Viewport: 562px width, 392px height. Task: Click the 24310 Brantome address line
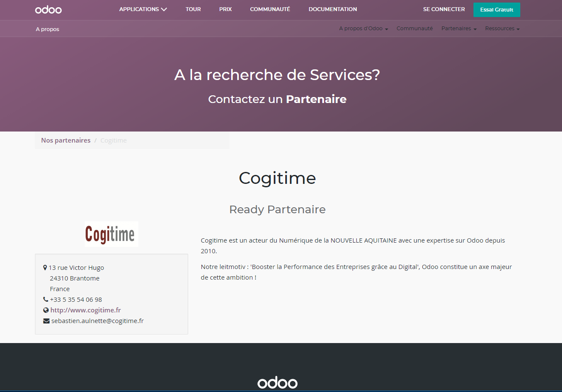[75, 278]
